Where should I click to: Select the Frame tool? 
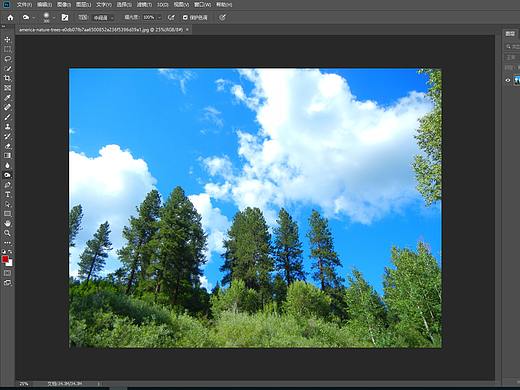click(7, 88)
